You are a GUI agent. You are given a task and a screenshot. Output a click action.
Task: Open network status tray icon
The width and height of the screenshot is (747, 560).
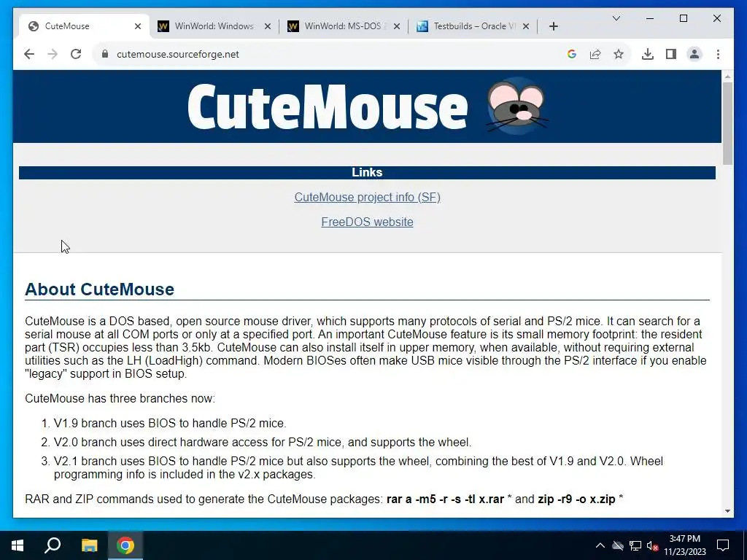coord(635,545)
